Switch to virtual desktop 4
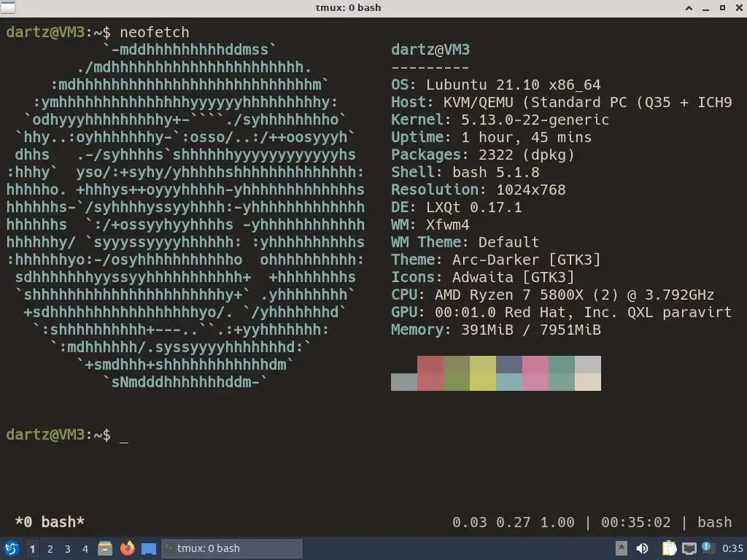This screenshot has height=560, width=747. click(85, 549)
